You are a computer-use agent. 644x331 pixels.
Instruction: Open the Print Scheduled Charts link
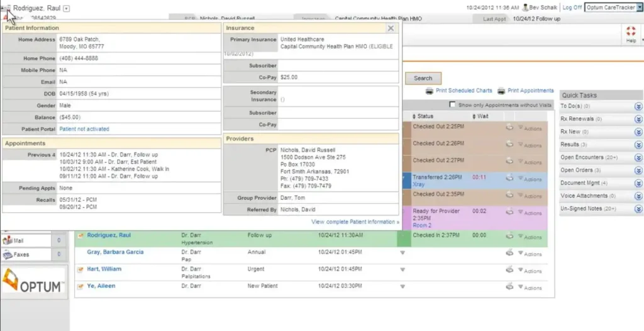[x=464, y=90]
